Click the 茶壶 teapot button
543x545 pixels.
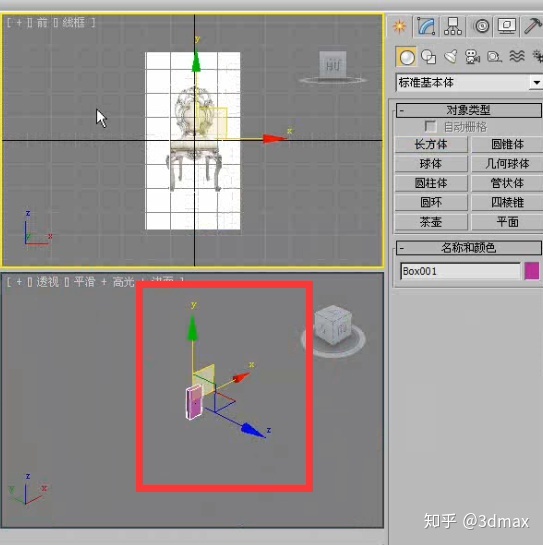tap(431, 222)
